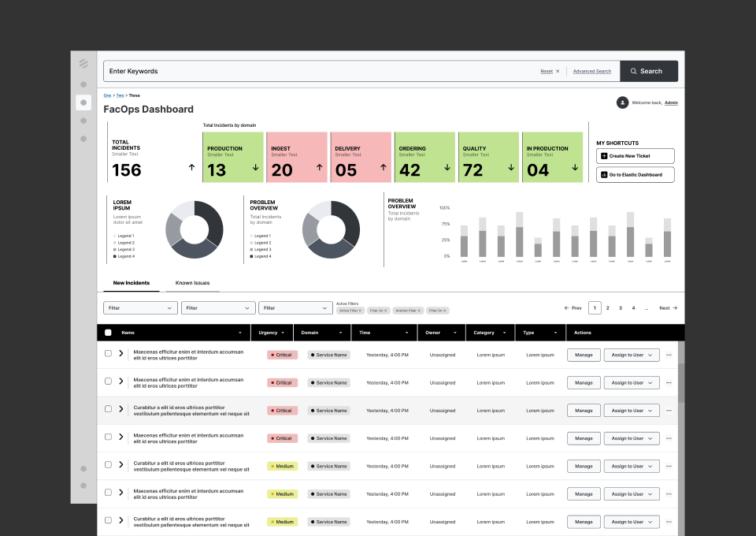Open the Advanced Search link

[x=592, y=72]
